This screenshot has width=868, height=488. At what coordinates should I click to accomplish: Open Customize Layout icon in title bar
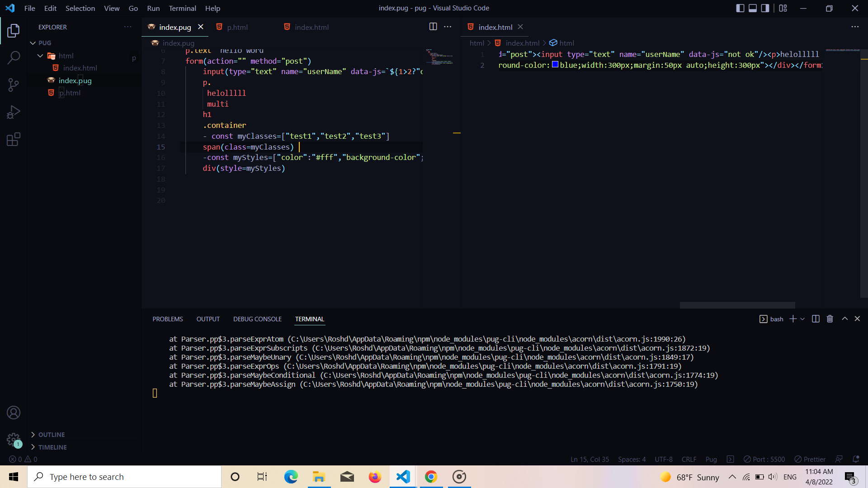[783, 8]
